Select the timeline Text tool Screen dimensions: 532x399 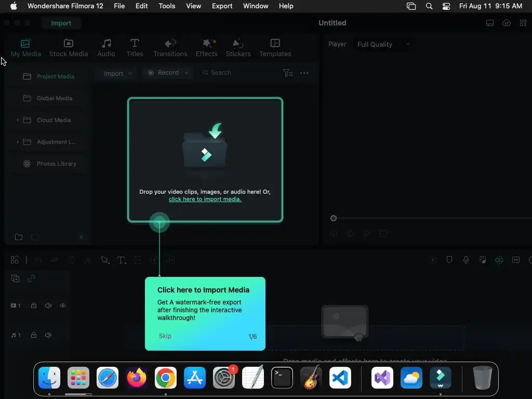(x=121, y=260)
